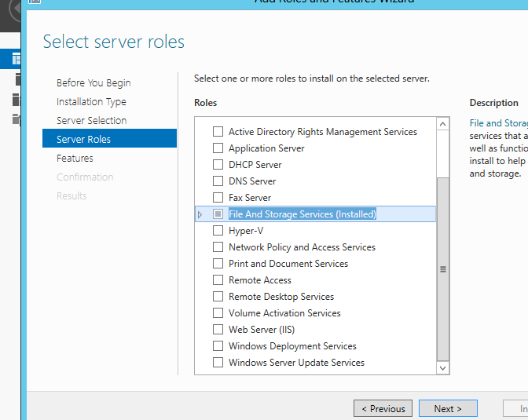The height and width of the screenshot is (420, 528).
Task: Click the Hyper-V role label
Action: tap(246, 231)
